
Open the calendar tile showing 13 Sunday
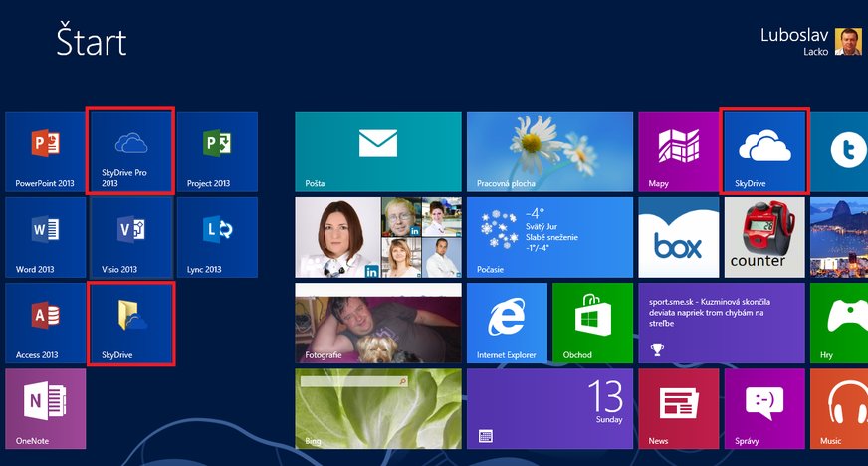point(549,408)
